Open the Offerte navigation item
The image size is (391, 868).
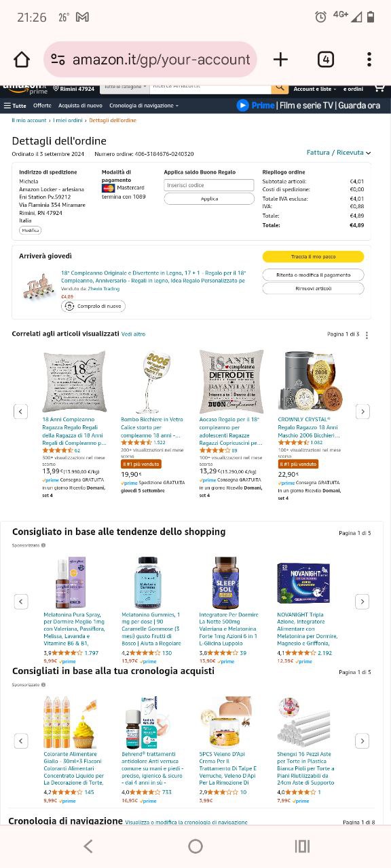click(x=42, y=106)
